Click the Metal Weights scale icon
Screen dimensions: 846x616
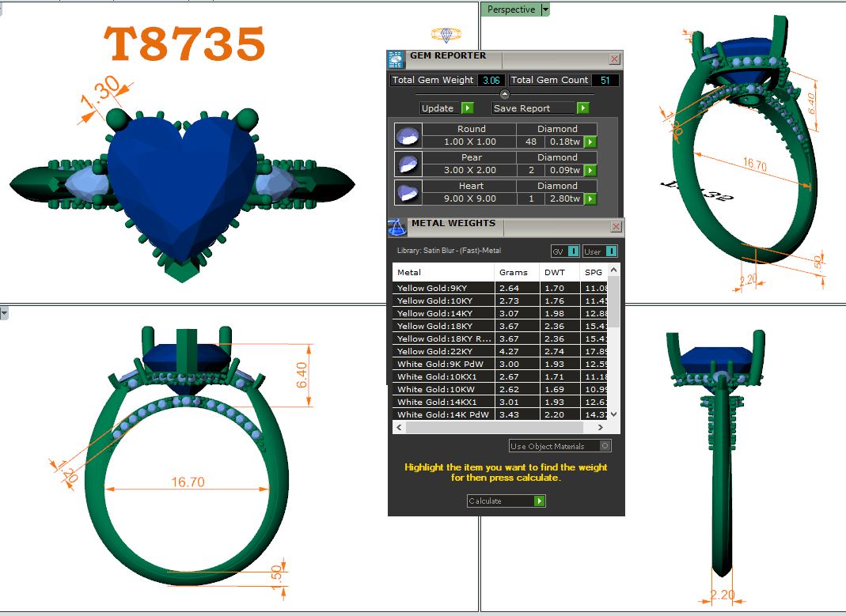(397, 227)
